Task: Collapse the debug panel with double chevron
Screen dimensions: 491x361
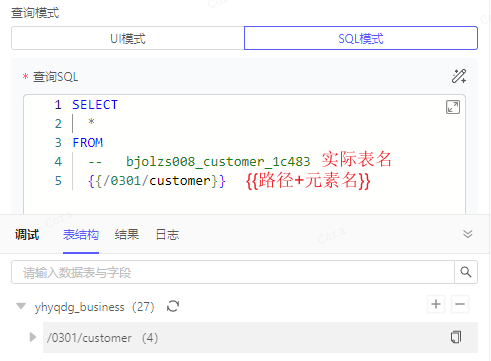Action: tap(468, 234)
